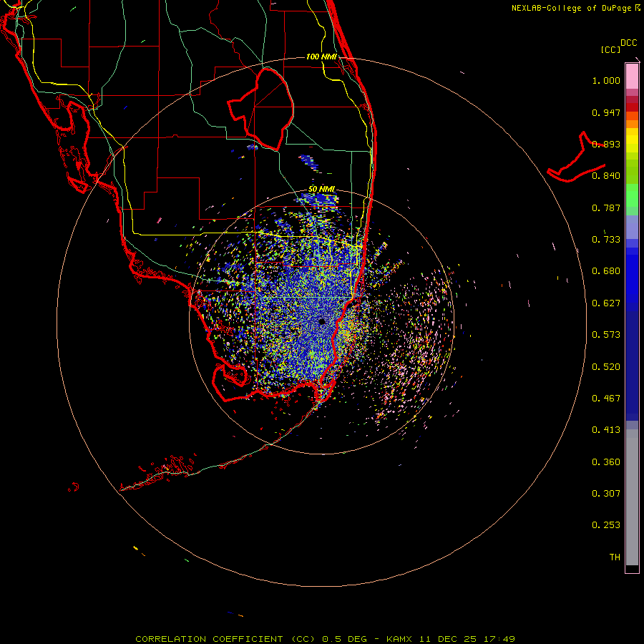Click the NEXLAB-College of DuPage label
This screenshot has width=644, height=644.
pos(571,8)
